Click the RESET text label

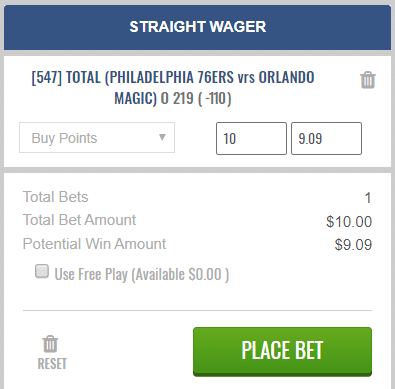click(x=52, y=364)
